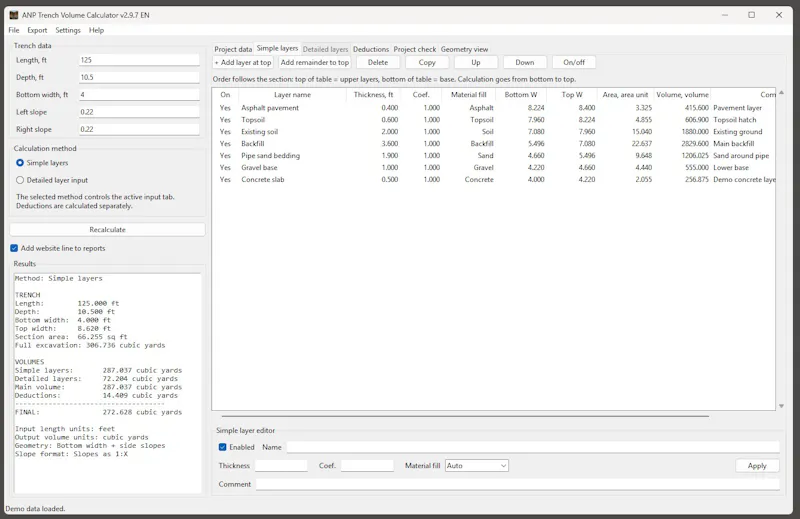
Task: Click the Delete layer button
Action: (378, 62)
